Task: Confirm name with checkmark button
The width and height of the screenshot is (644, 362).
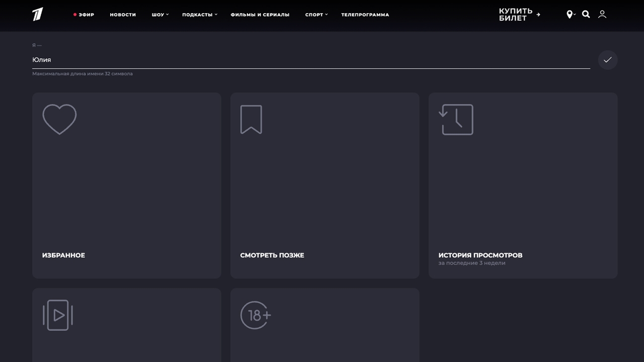Action: point(608,60)
